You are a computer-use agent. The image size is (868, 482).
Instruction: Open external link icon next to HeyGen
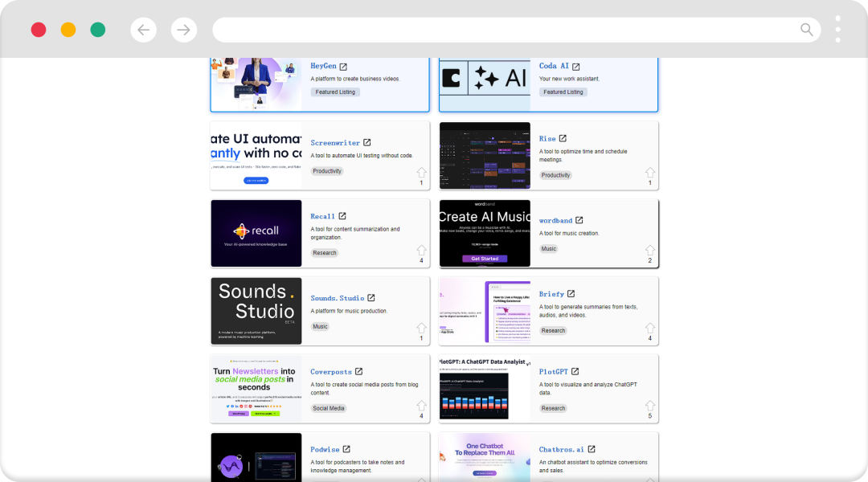(343, 67)
